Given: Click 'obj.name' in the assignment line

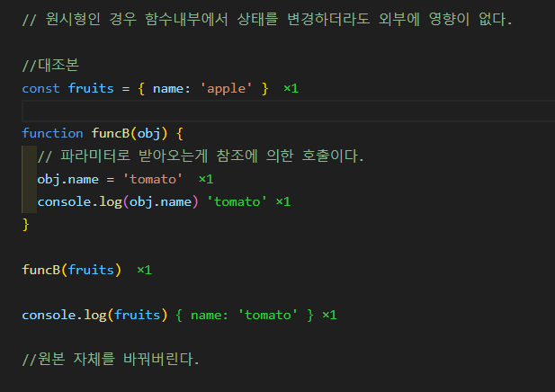Looking at the screenshot, I should (68, 180).
